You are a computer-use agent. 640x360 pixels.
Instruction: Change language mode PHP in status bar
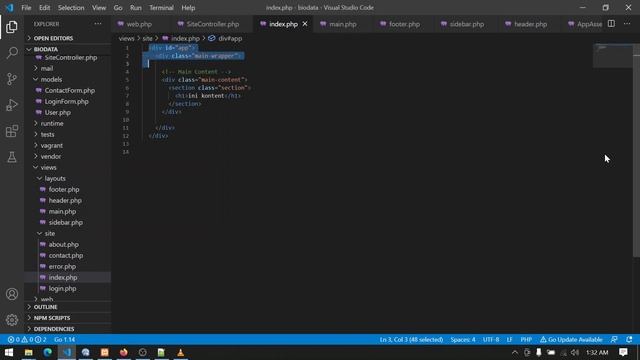click(526, 340)
